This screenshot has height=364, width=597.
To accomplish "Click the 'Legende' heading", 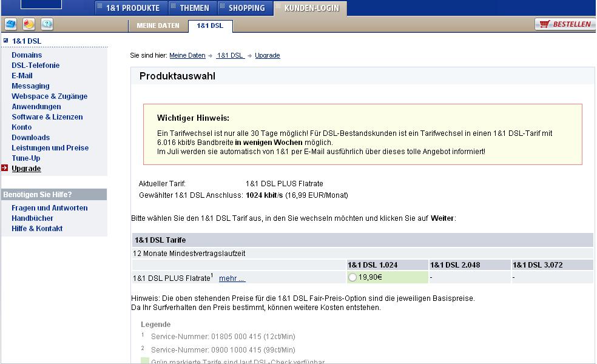I will click(x=156, y=325).
